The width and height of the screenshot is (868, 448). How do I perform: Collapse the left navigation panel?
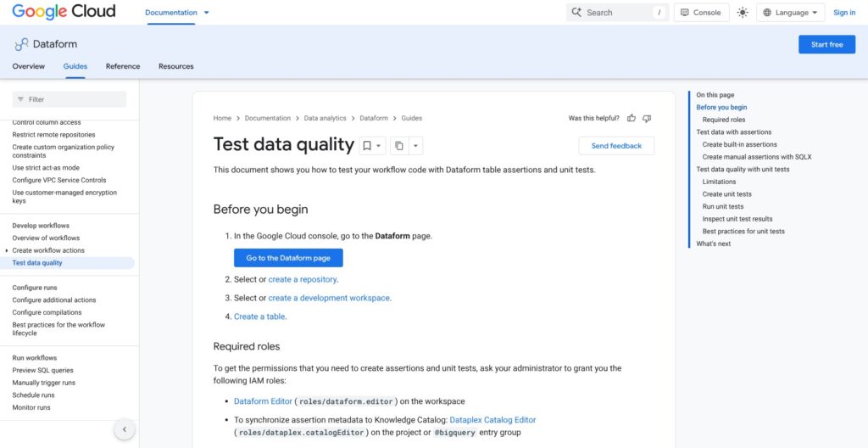pyautogui.click(x=124, y=429)
